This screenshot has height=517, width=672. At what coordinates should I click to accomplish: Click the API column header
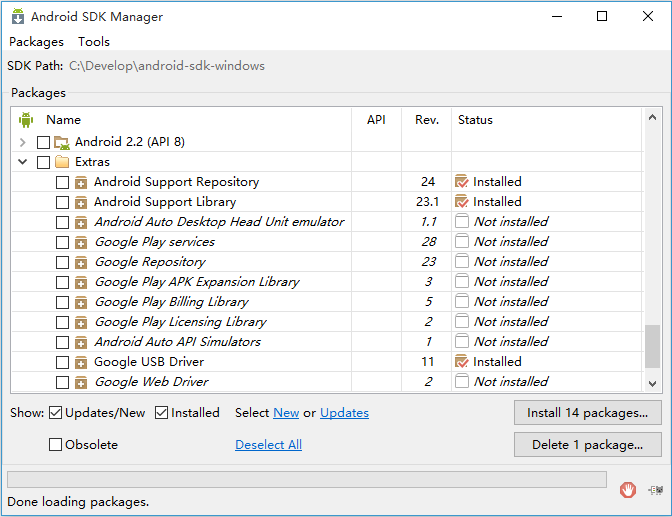pos(376,120)
